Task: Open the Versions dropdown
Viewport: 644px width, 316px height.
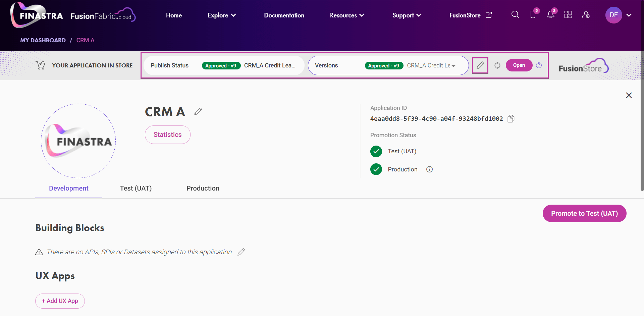Action: pos(388,65)
